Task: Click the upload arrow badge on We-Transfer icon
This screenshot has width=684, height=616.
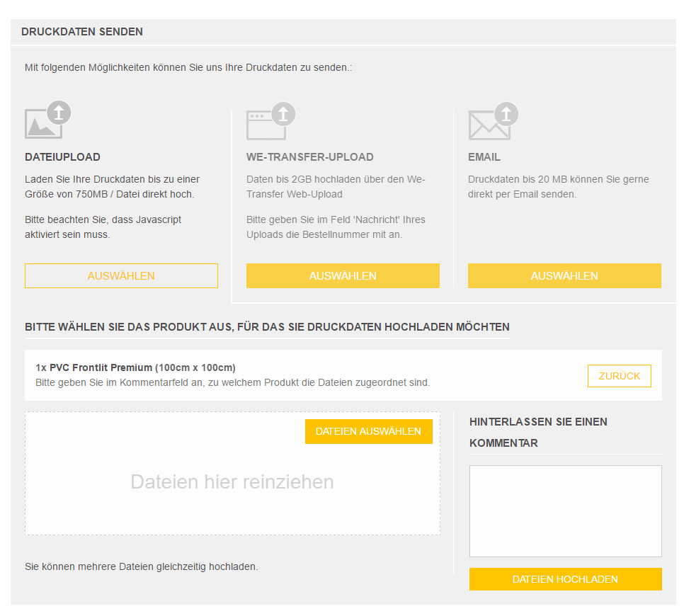Action: point(283,114)
